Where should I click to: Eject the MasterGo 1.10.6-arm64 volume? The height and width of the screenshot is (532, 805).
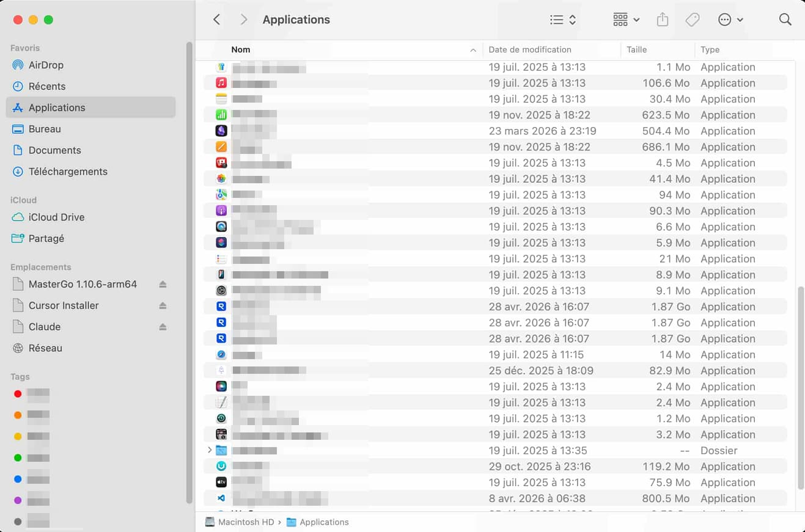pyautogui.click(x=163, y=284)
